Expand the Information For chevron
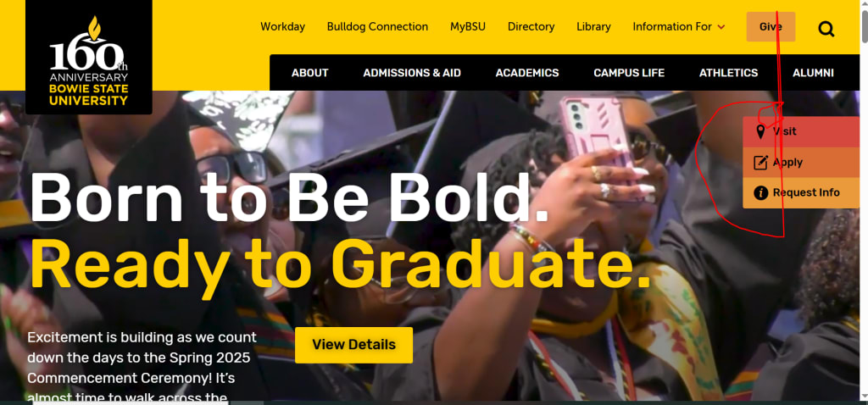The image size is (868, 405). 721,27
